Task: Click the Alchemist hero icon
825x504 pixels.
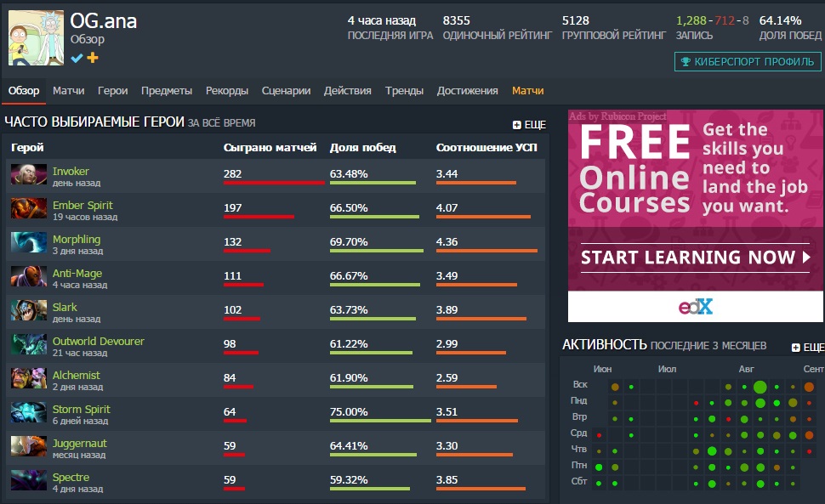Action: click(x=29, y=378)
